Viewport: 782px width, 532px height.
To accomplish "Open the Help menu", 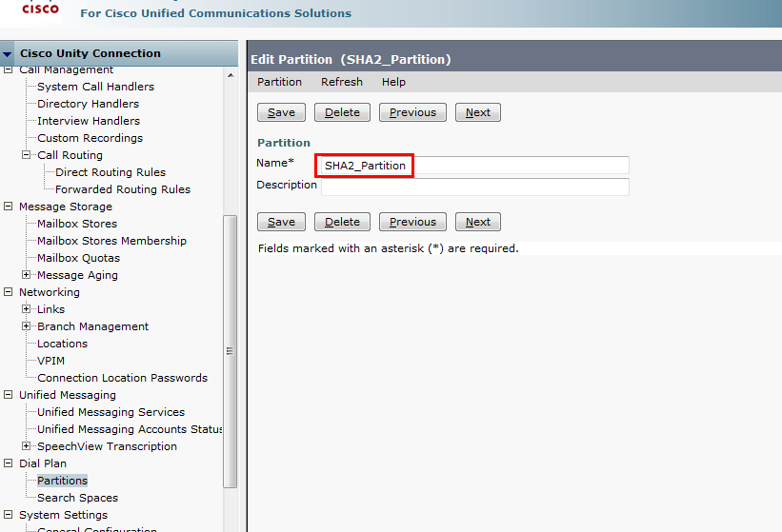I will pyautogui.click(x=393, y=82).
